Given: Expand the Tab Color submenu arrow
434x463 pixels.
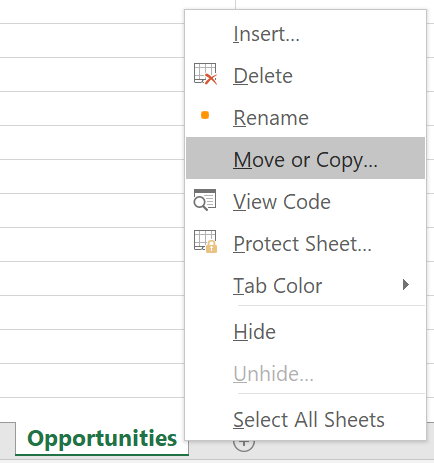Looking at the screenshot, I should point(406,285).
